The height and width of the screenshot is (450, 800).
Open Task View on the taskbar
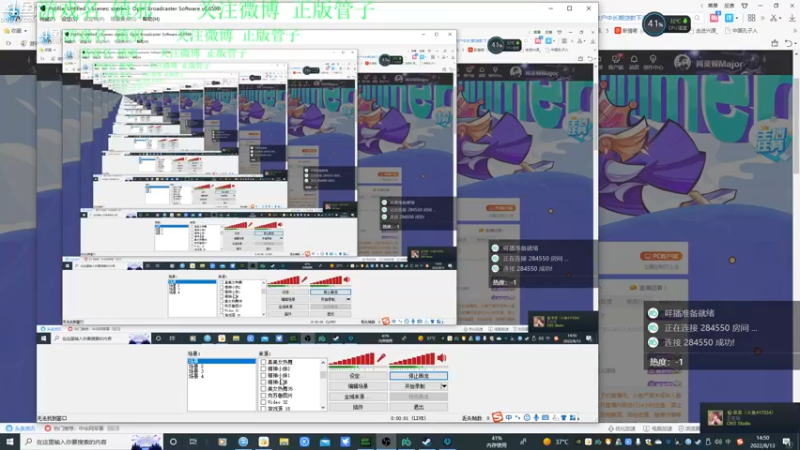pos(193,442)
